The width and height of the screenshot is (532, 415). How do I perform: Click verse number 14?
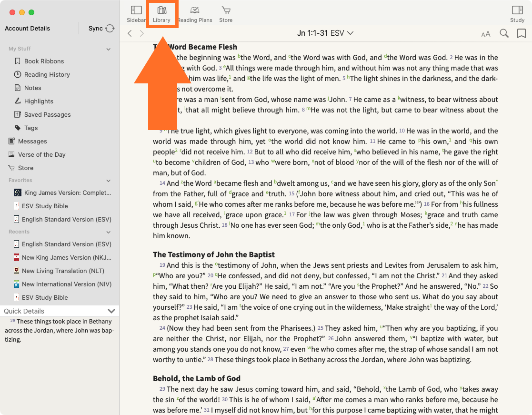pos(162,183)
